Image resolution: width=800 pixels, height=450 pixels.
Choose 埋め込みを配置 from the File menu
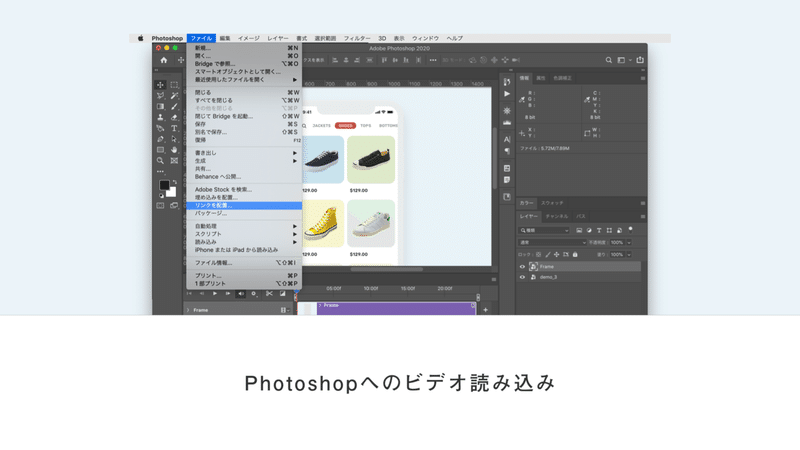click(244, 197)
